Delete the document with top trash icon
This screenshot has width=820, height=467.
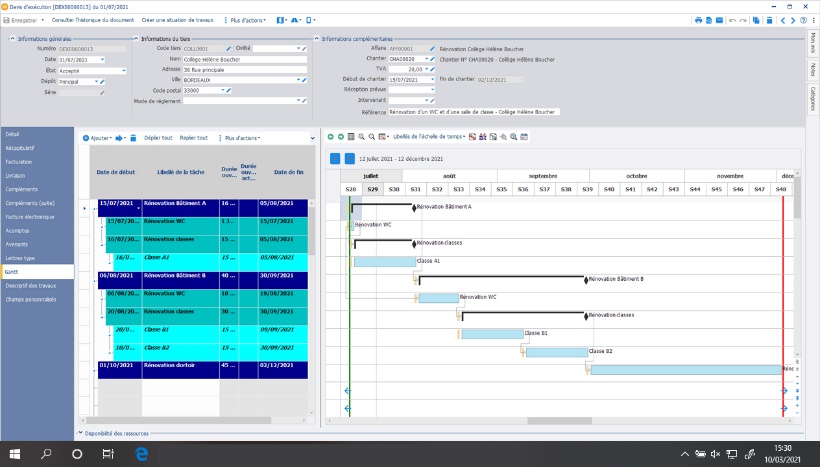click(769, 20)
